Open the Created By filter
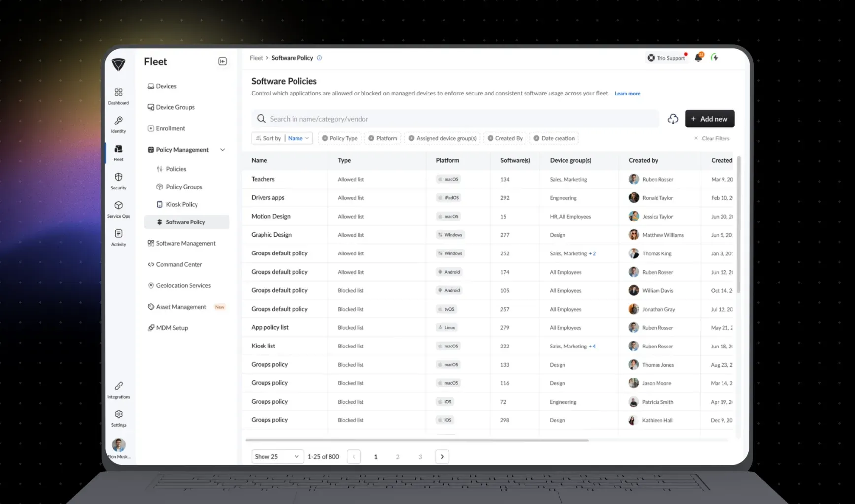This screenshot has height=504, width=855. [505, 138]
